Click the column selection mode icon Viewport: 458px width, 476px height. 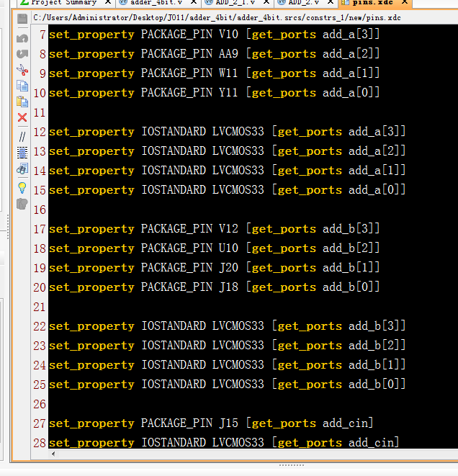pyautogui.click(x=22, y=152)
